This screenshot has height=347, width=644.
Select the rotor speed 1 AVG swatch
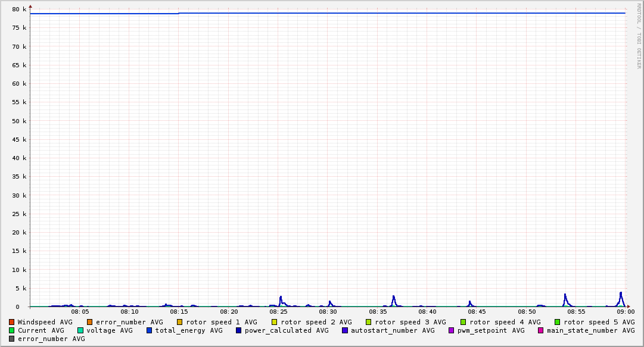click(180, 322)
